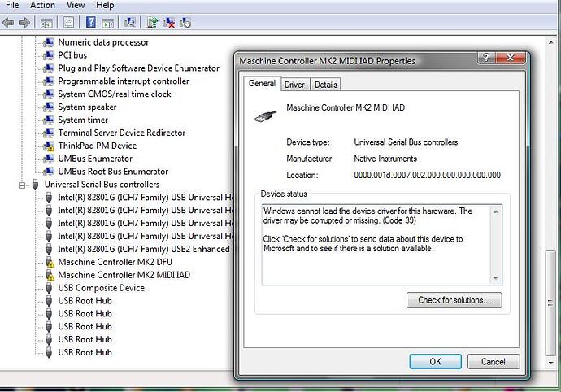
Task: Click the Uninstall device icon with red X
Action: [169, 23]
